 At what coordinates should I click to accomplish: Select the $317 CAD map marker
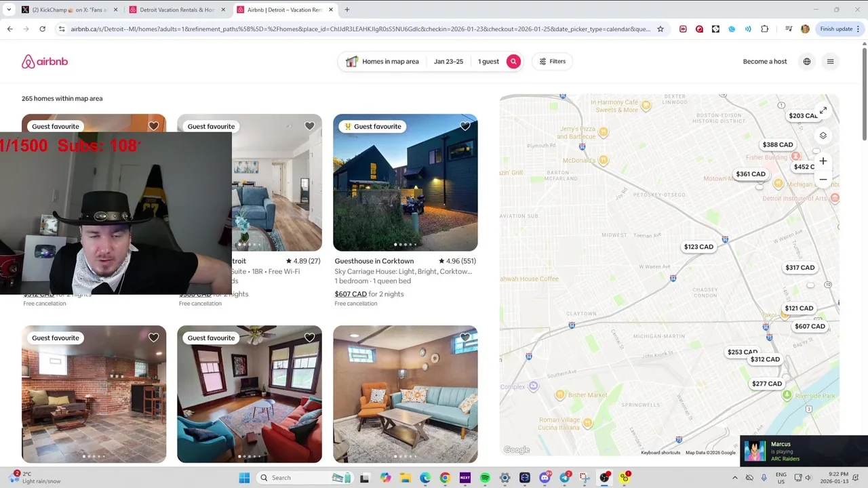800,268
